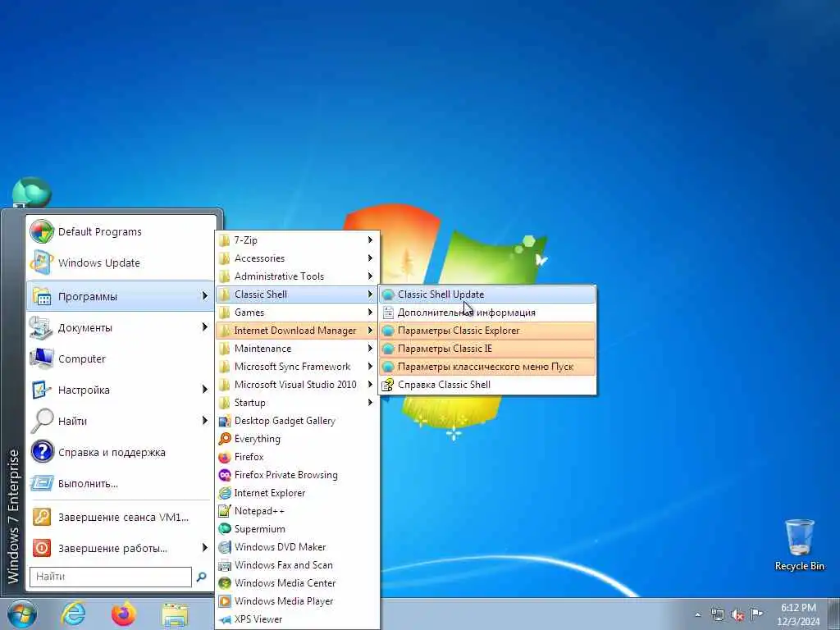Click the Завершение работы power icon
Screen dimensions: 840x630
41,548
